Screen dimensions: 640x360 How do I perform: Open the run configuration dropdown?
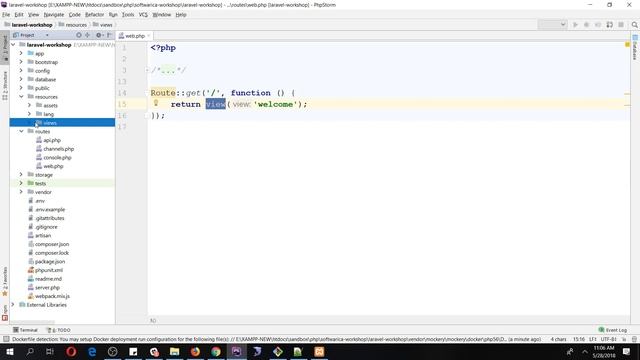point(552,25)
